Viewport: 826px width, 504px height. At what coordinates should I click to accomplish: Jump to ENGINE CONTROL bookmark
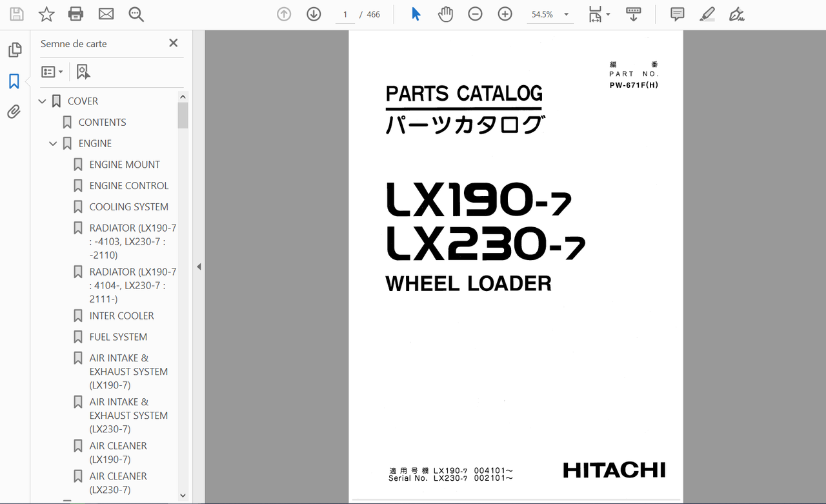click(x=129, y=186)
